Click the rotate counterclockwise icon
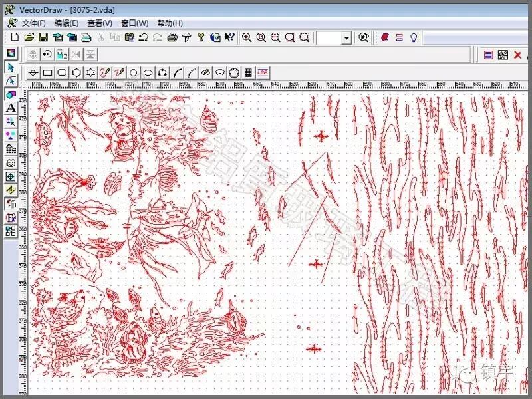The height and width of the screenshot is (399, 532). (47, 54)
